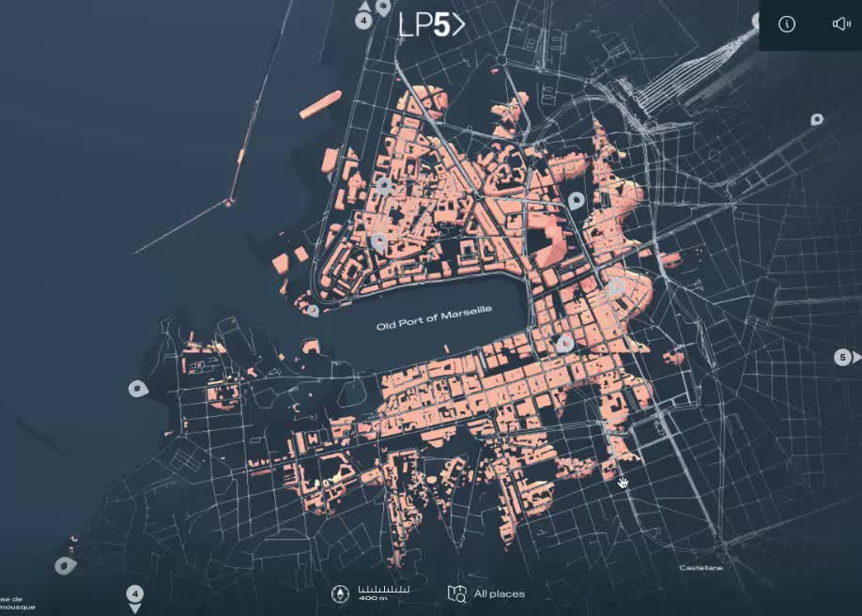Click the compass orientation icon
Screen dimensions: 862x616
(340, 593)
